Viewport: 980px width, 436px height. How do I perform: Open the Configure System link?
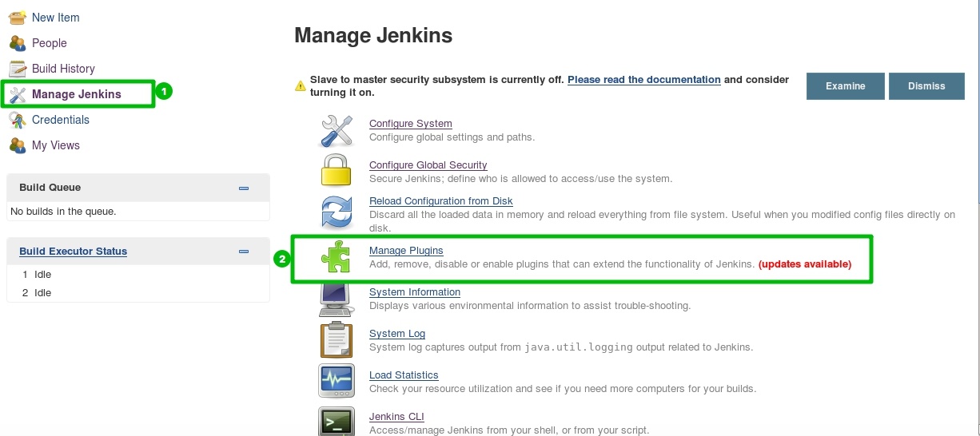411,124
